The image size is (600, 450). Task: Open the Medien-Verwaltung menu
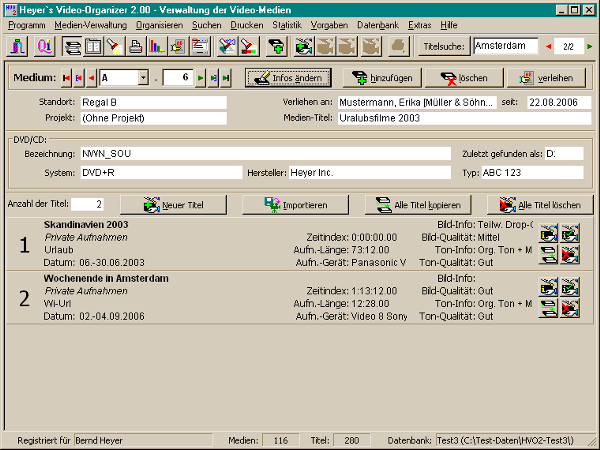pyautogui.click(x=91, y=22)
